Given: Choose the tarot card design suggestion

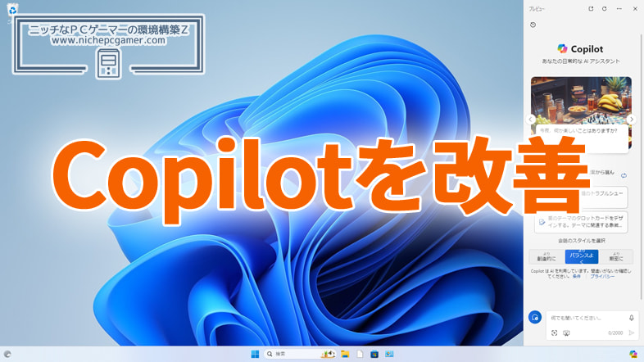Looking at the screenshot, I should pos(581,222).
